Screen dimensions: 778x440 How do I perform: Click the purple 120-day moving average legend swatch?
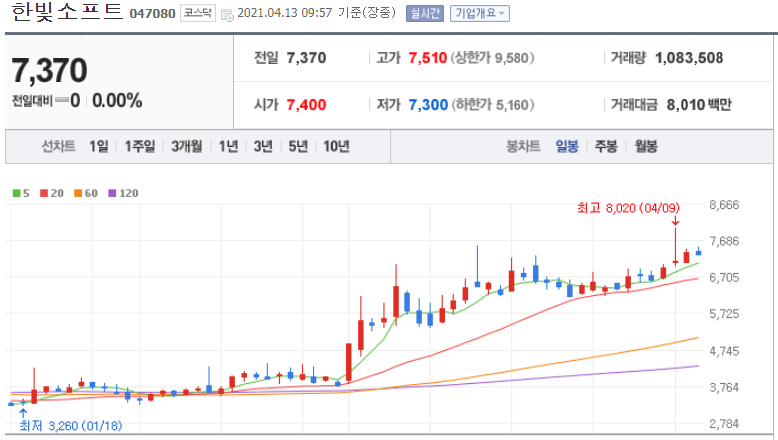coord(112,193)
